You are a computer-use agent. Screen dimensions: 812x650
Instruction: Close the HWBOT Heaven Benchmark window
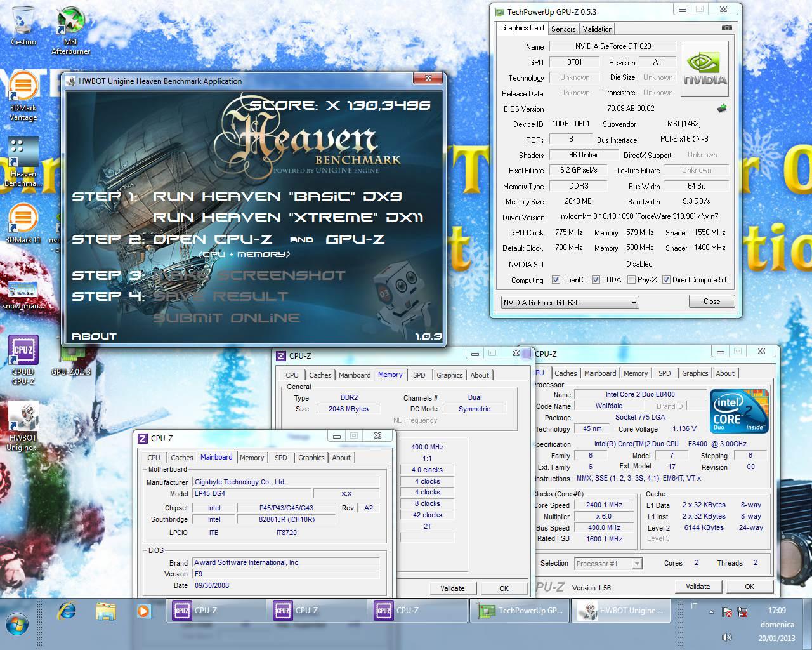click(x=428, y=78)
